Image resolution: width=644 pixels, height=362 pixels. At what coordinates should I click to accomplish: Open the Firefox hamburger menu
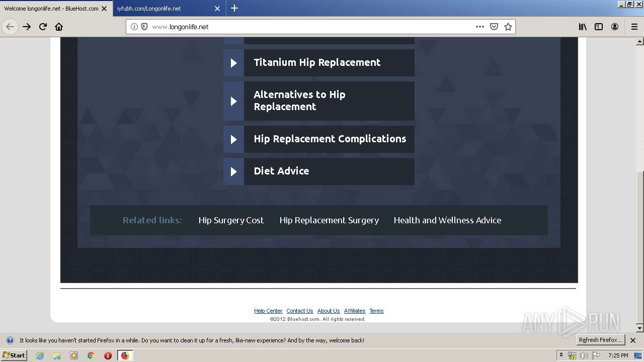click(x=634, y=27)
